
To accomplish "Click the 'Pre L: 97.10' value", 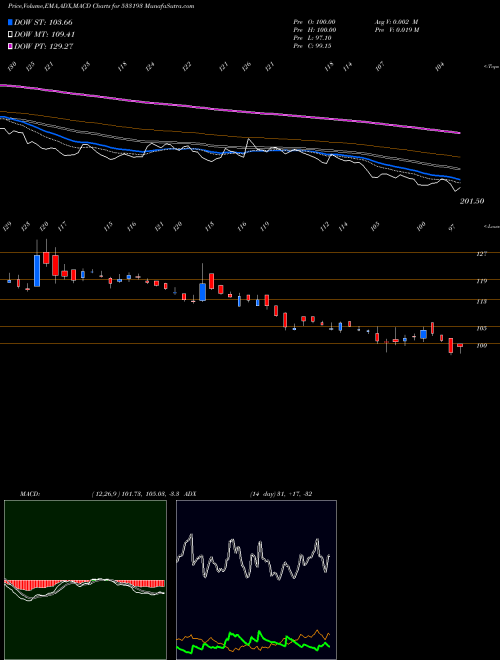I will (313, 38).
